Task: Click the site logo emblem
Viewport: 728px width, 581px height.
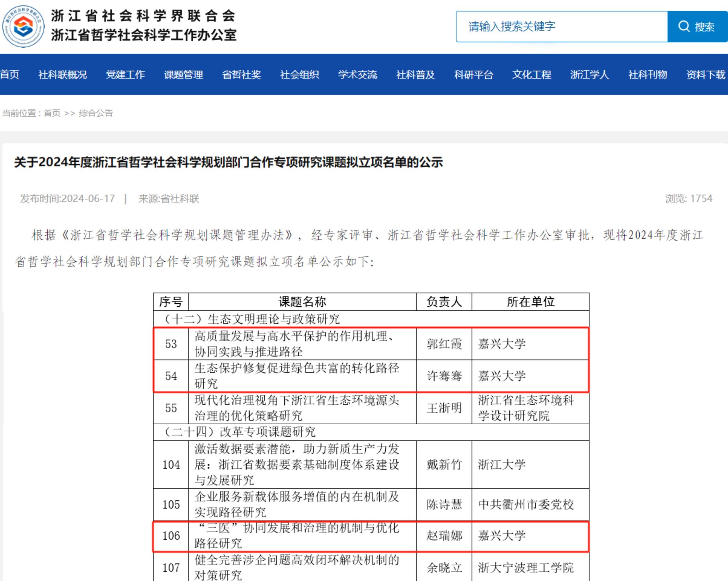Action: tap(23, 27)
